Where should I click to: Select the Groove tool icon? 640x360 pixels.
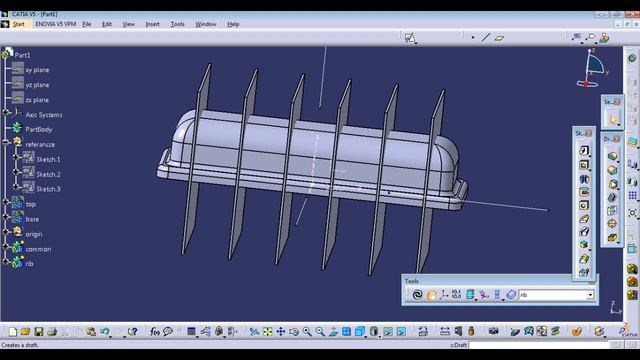tap(584, 192)
